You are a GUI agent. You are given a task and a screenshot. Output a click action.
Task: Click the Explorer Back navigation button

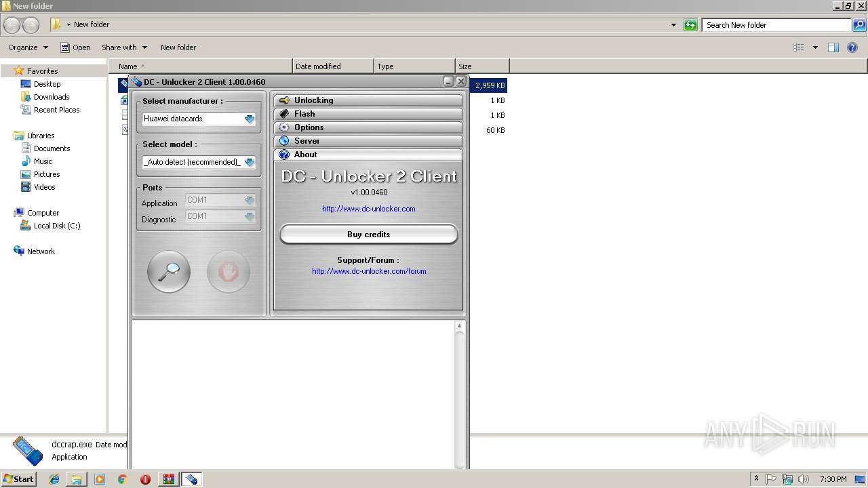tap(12, 25)
